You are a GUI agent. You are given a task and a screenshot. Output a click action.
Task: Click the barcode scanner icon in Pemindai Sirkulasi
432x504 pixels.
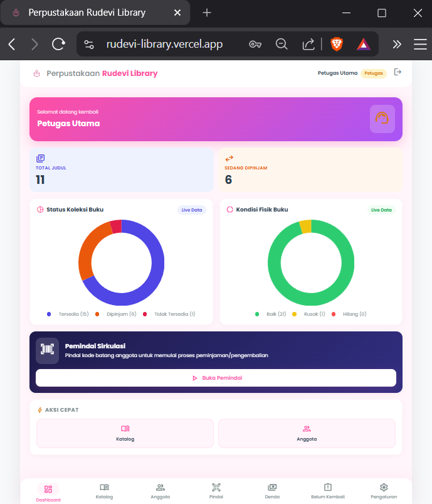click(47, 350)
